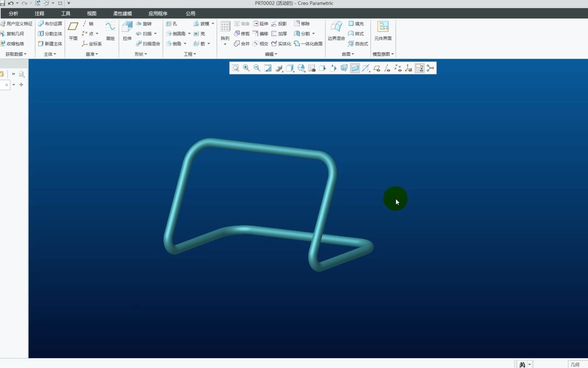The width and height of the screenshot is (588, 368).
Task: Open the 阵列 (Pattern) dropdown arrow
Action: [x=225, y=45]
